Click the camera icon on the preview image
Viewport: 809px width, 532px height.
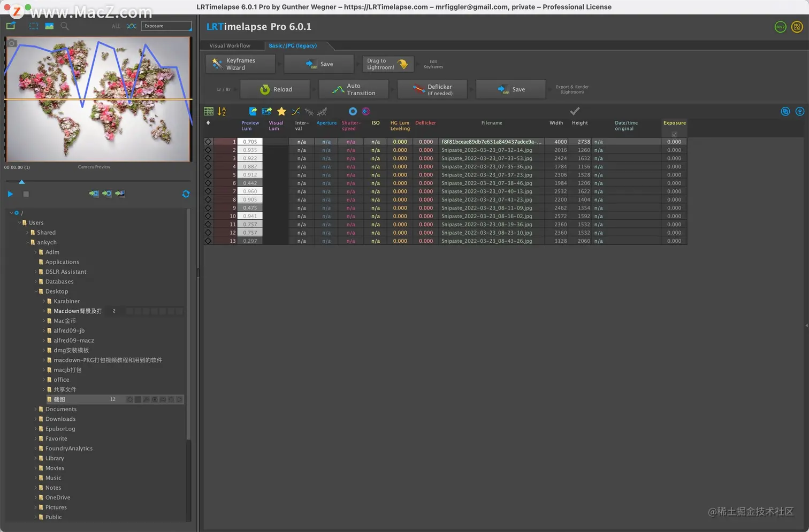coord(12,43)
